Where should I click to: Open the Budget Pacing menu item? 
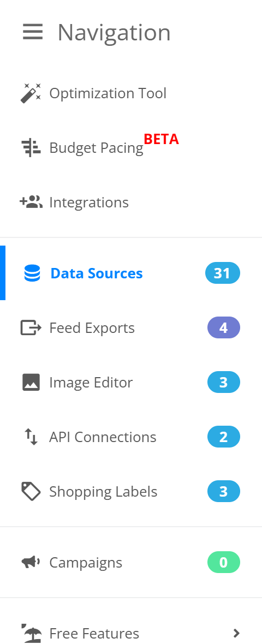tap(131, 148)
